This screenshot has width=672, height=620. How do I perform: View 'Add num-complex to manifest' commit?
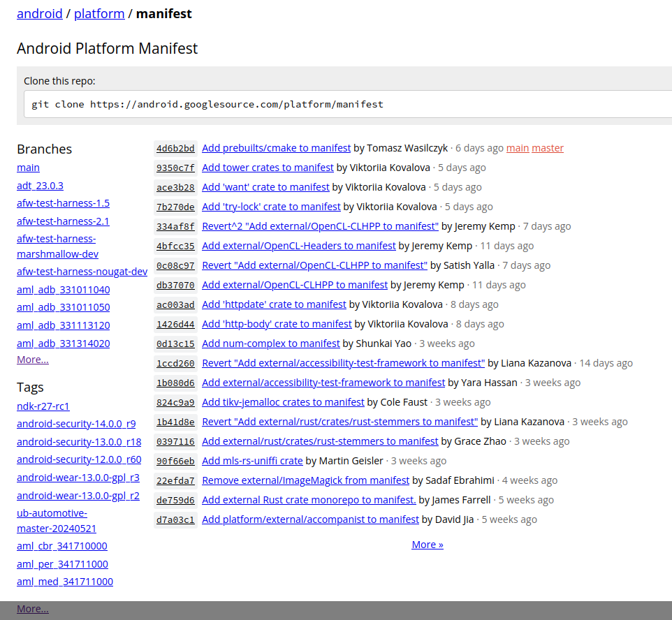(x=270, y=344)
